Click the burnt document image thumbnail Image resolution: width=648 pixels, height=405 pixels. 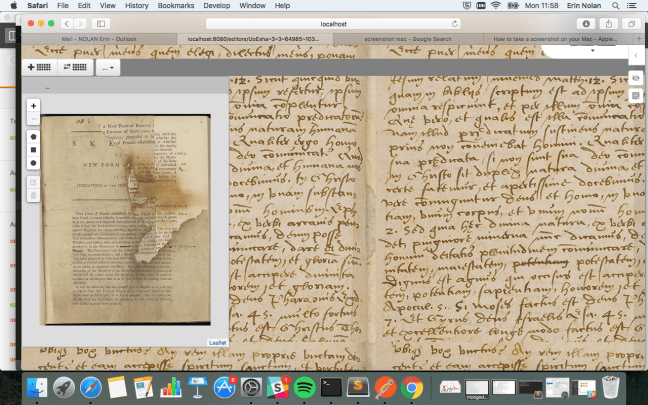125,219
